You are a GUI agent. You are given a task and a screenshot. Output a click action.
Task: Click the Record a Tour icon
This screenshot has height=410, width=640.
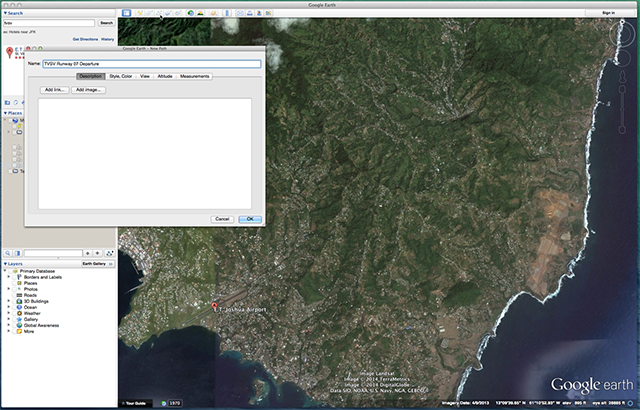coord(178,13)
